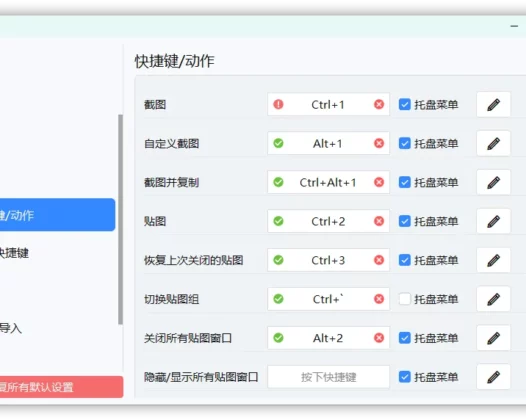The width and height of the screenshot is (526, 420).
Task: Click the 恢复上次关闭的贴图 row label
Action: pos(194,260)
